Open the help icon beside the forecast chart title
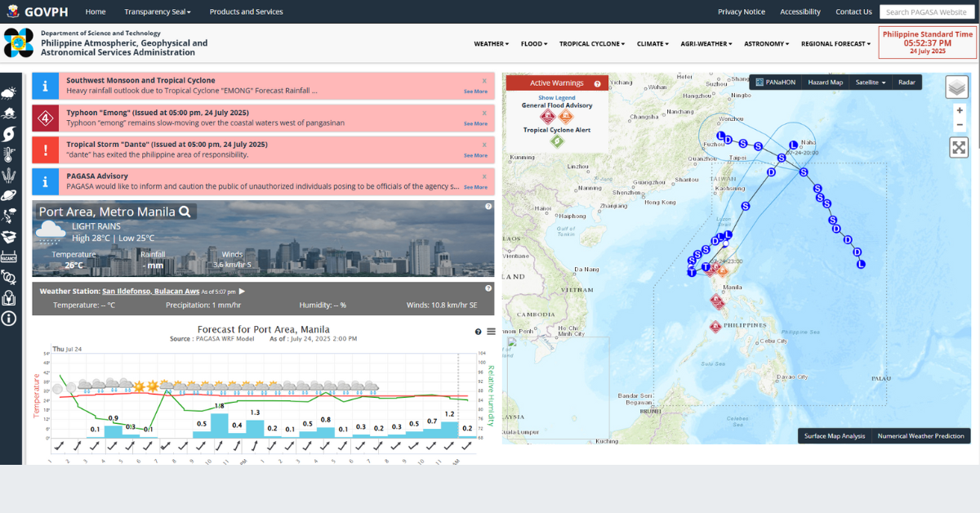This screenshot has width=980, height=513. point(479,332)
